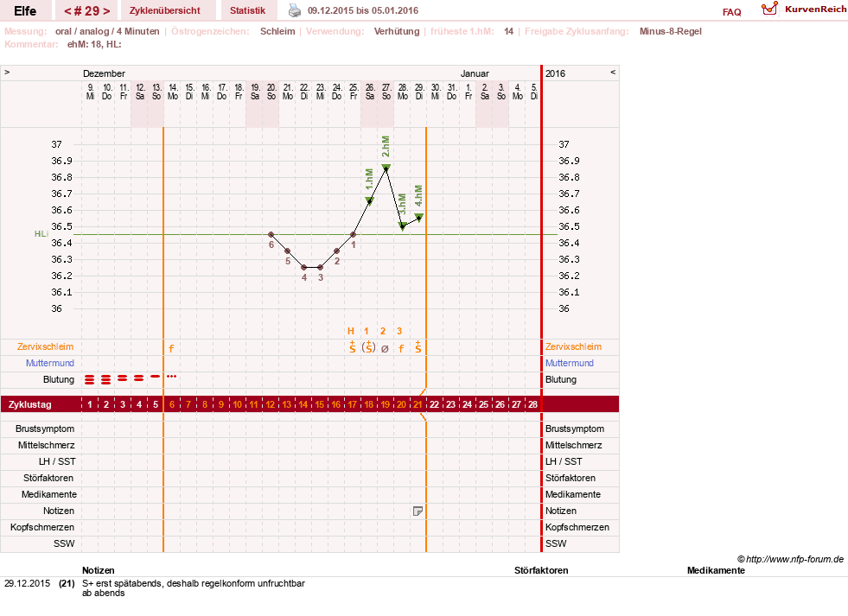The width and height of the screenshot is (848, 616).
Task: Click the S+ mucus symbol on day 21
Action: pos(418,347)
